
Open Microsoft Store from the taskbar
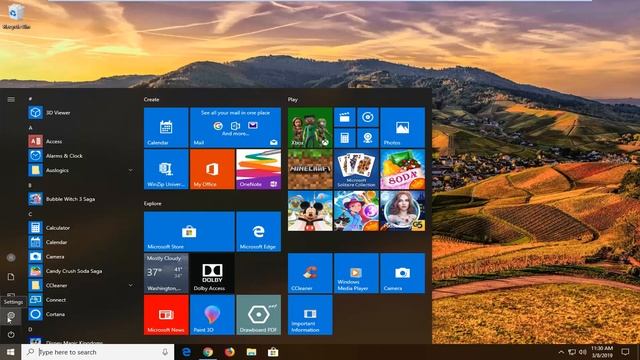click(x=273, y=352)
